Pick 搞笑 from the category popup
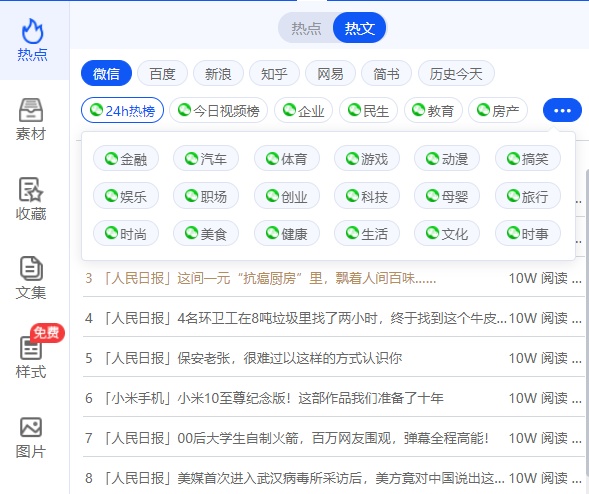The height and width of the screenshot is (494, 589). [528, 159]
